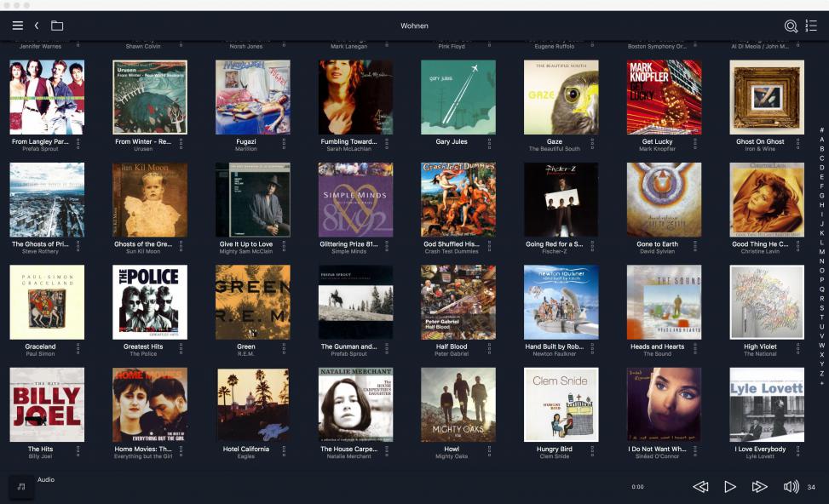Click the volume speaker icon
This screenshot has height=504, width=829.
(791, 487)
